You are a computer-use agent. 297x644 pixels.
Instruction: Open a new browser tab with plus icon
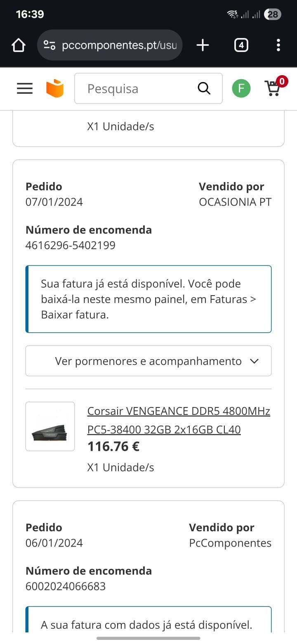tap(203, 45)
